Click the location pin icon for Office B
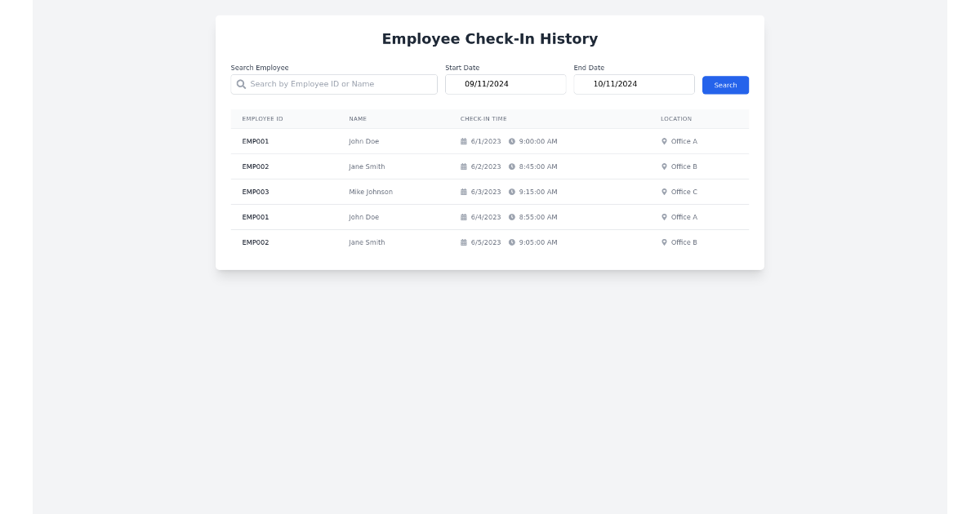Screen dimensions: 980x514 (663, 166)
